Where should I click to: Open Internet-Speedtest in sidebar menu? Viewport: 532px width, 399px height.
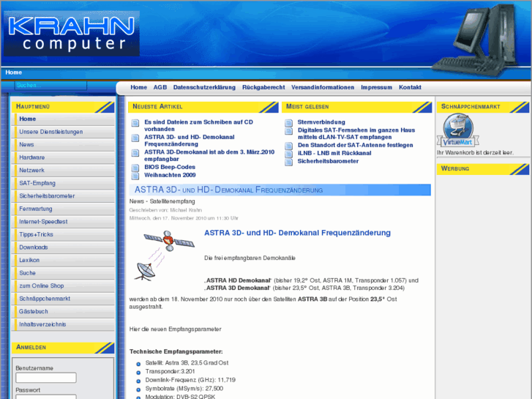point(64,222)
